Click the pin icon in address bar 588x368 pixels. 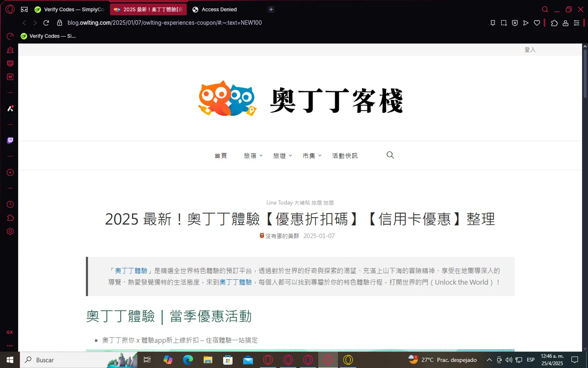point(493,23)
